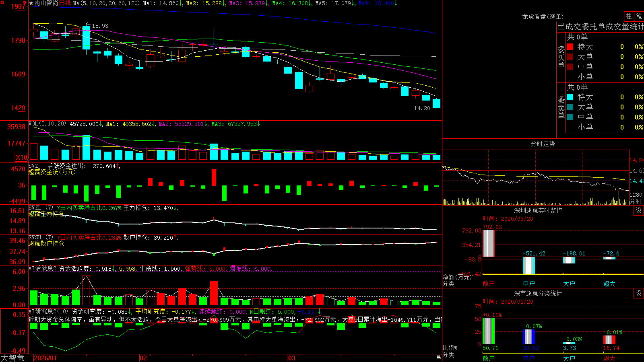Click the 超赢散户持仓 label

(x=46, y=243)
